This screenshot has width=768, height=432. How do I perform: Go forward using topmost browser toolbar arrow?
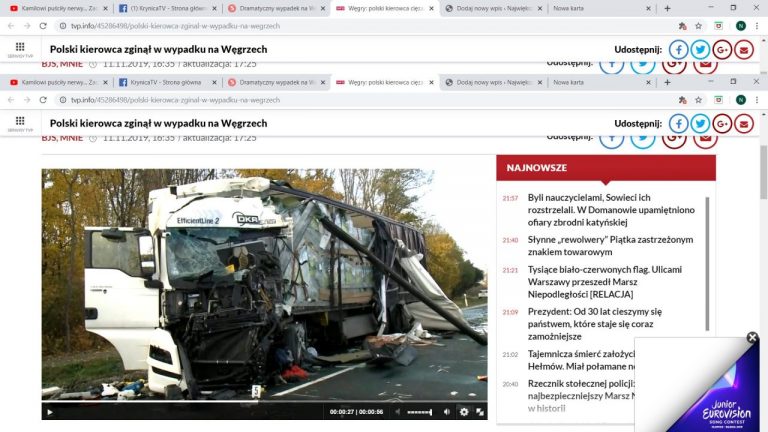[27, 26]
